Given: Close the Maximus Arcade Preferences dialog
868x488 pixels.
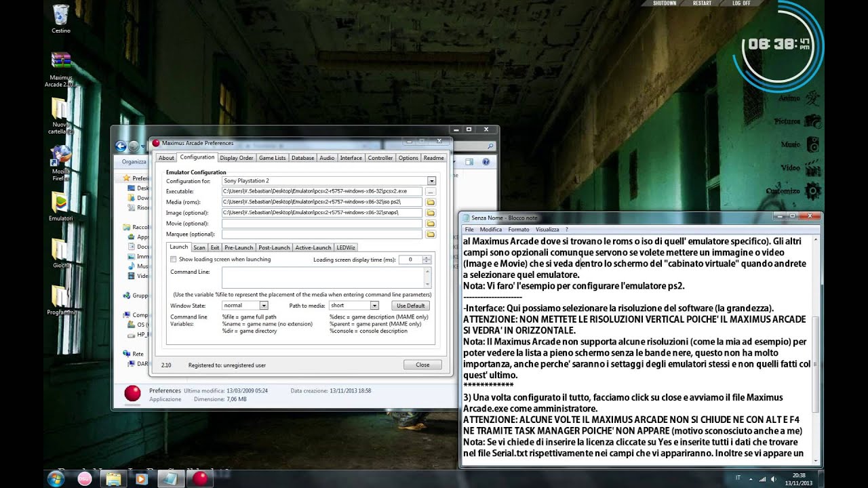Looking at the screenshot, I should [422, 365].
